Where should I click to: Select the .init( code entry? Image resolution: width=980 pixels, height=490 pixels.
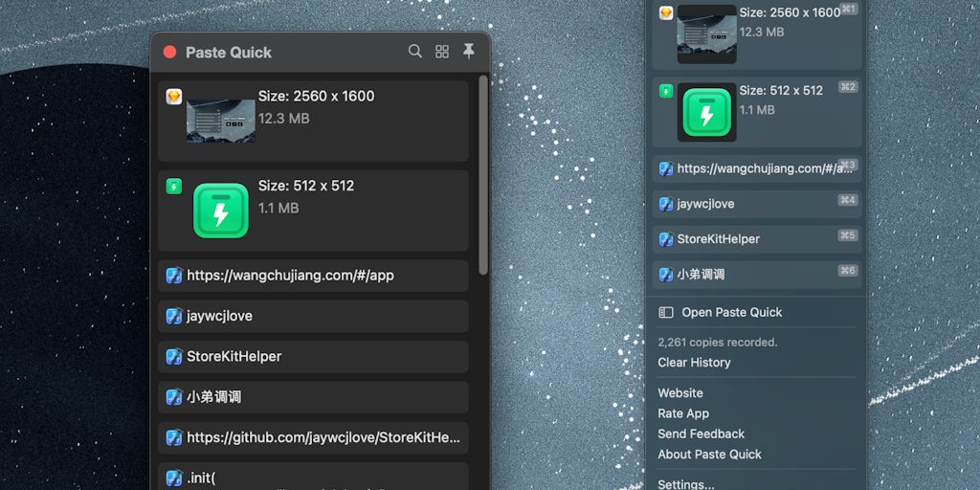313,477
